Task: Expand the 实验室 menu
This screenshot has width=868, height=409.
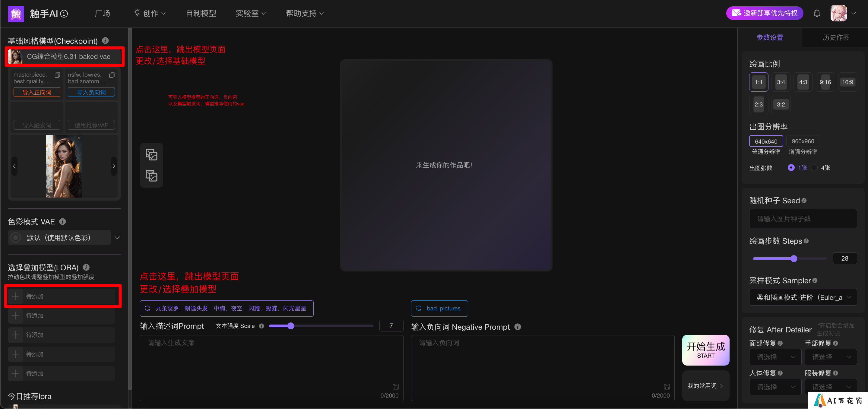Action: [251, 13]
